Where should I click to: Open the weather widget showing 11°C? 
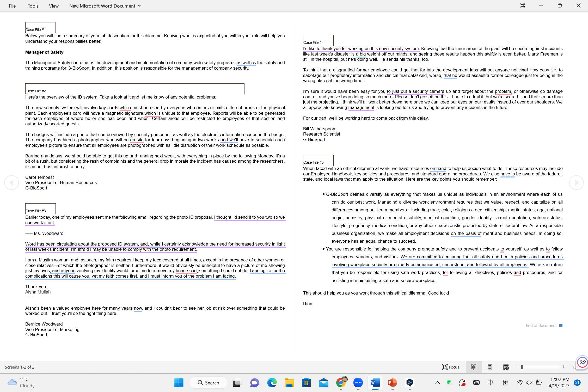(x=21, y=383)
